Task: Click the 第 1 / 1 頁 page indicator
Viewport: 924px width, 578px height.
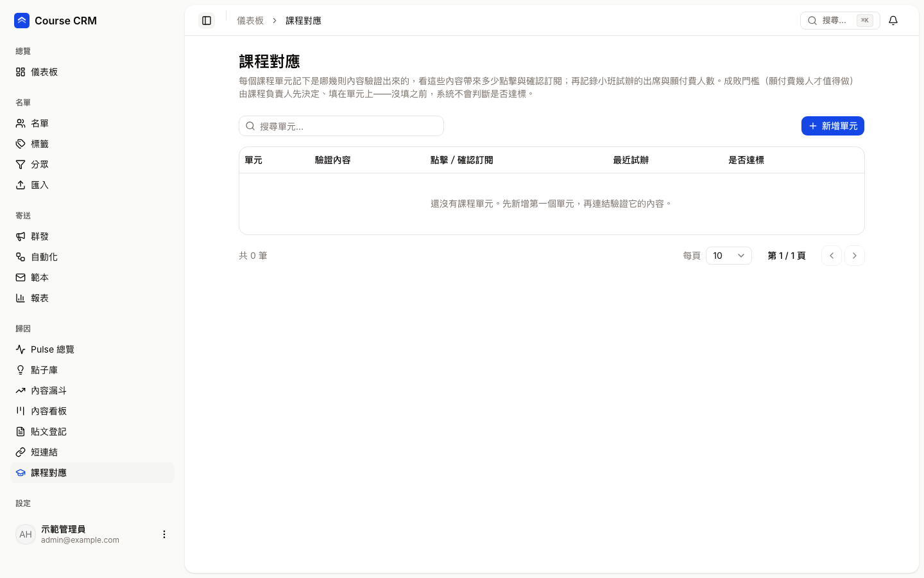Action: pyautogui.click(x=787, y=256)
